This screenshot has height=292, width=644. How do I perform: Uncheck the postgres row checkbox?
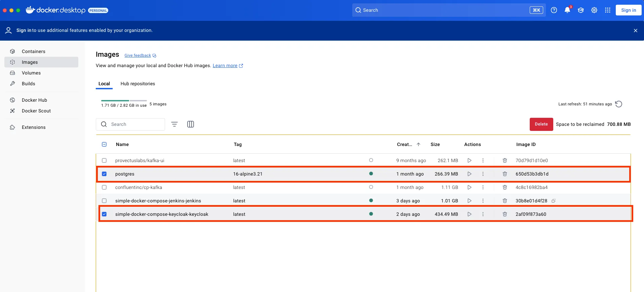(x=104, y=174)
